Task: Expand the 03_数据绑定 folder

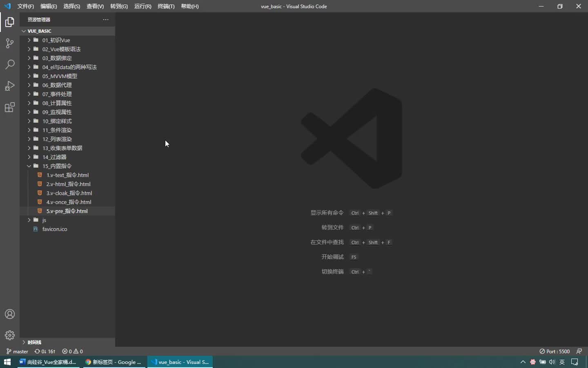Action: click(67, 58)
